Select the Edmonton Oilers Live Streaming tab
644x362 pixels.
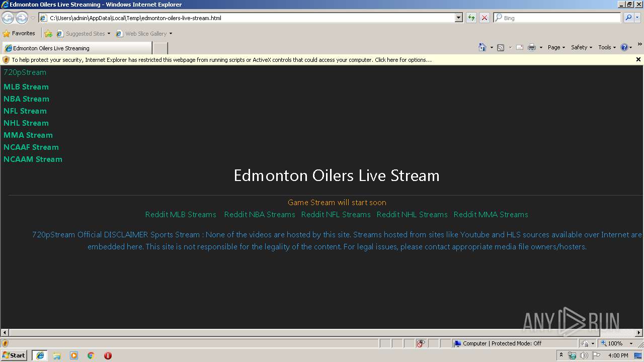(x=76, y=48)
